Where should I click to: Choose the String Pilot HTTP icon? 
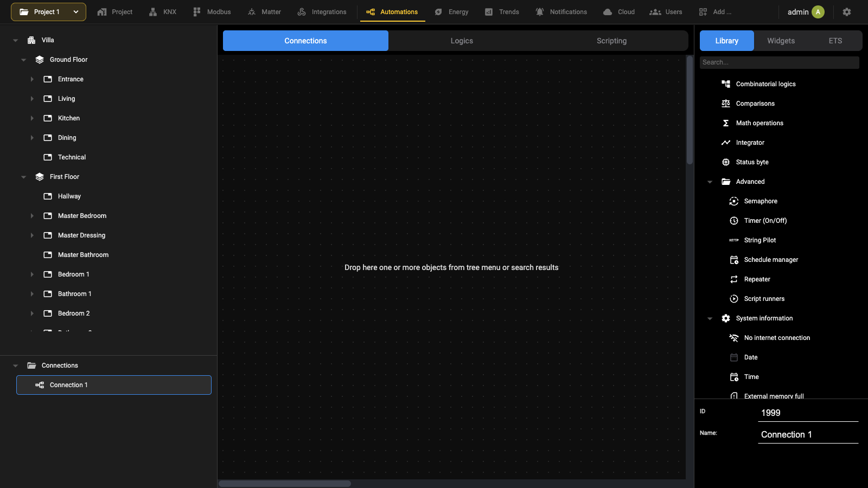click(734, 240)
